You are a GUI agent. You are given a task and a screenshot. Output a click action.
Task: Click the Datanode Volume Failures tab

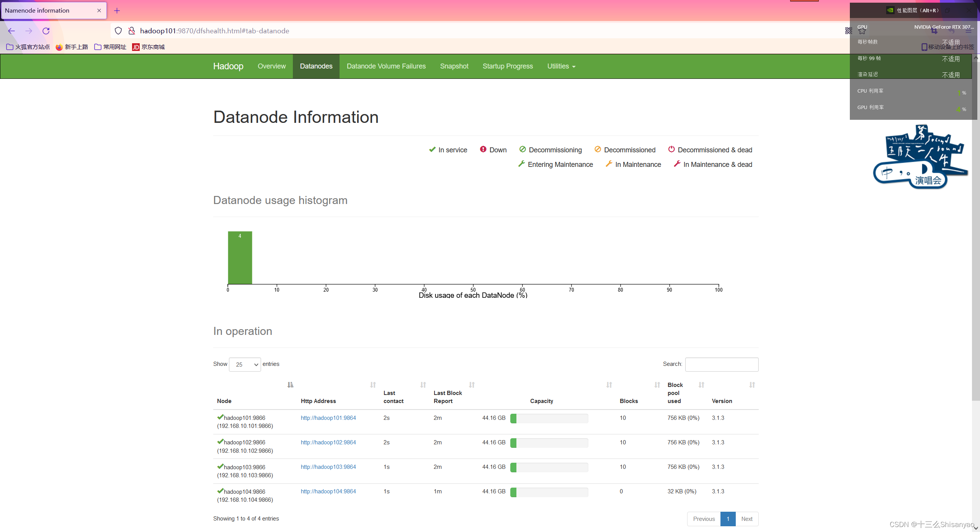tap(387, 65)
